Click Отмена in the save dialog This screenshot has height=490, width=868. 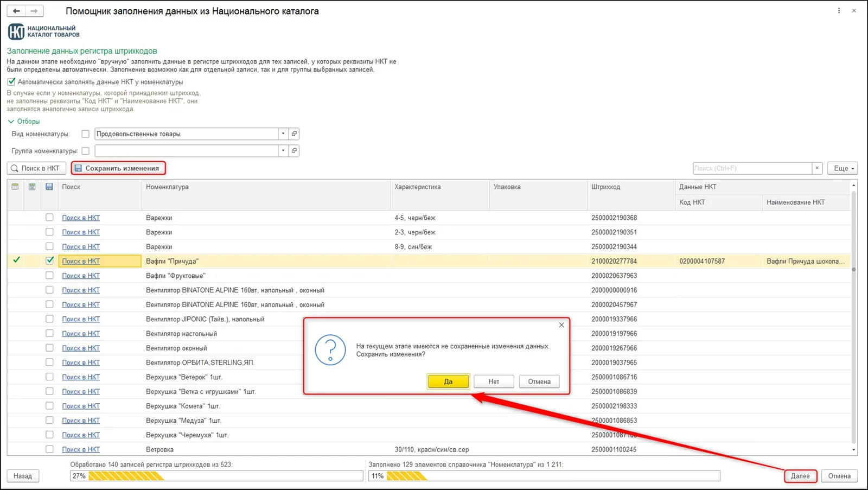[539, 381]
